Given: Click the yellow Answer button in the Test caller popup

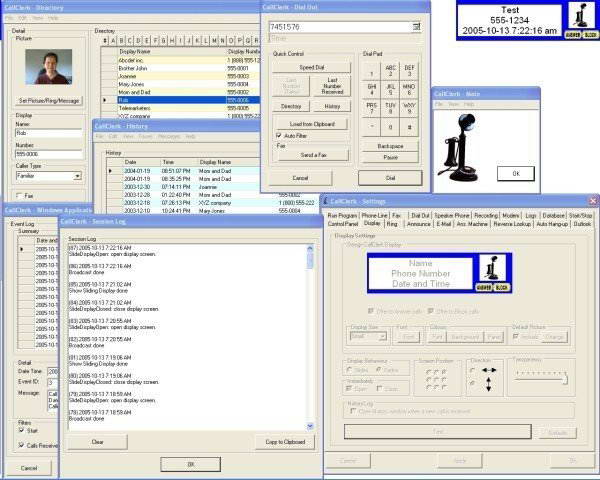Looking at the screenshot, I should (572, 35).
